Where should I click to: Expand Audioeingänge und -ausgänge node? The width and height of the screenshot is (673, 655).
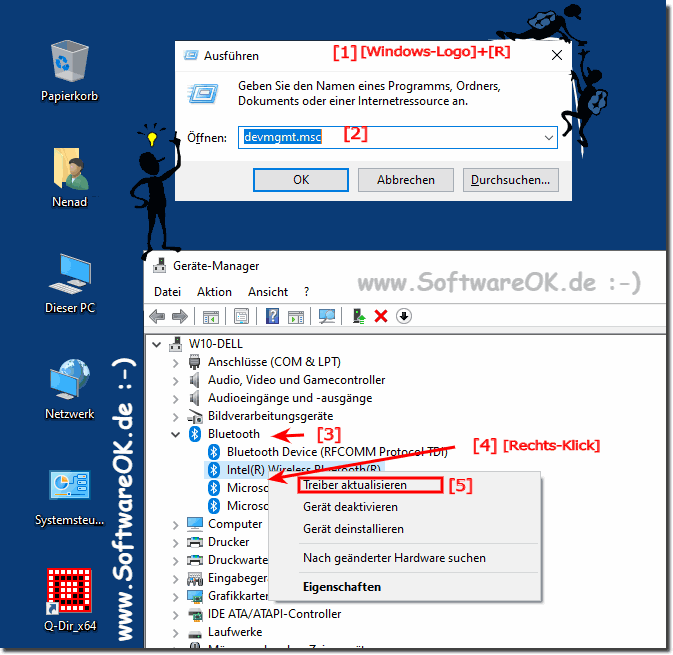[x=175, y=399]
